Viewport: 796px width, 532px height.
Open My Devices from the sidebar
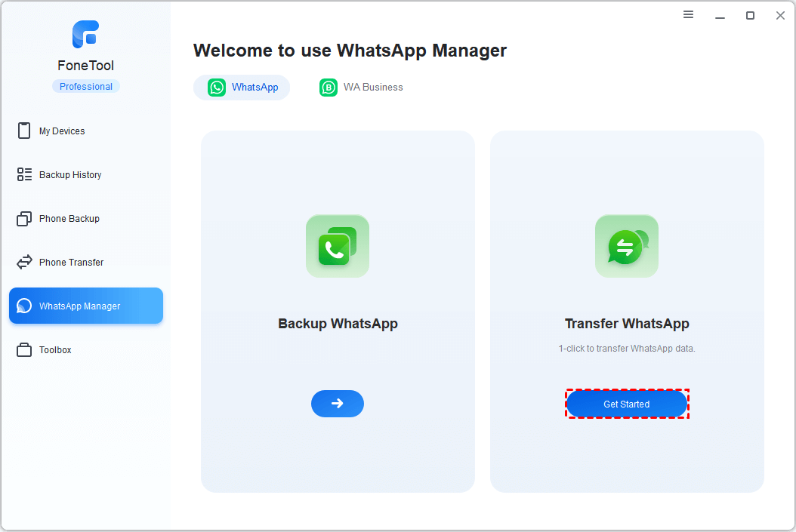click(62, 131)
